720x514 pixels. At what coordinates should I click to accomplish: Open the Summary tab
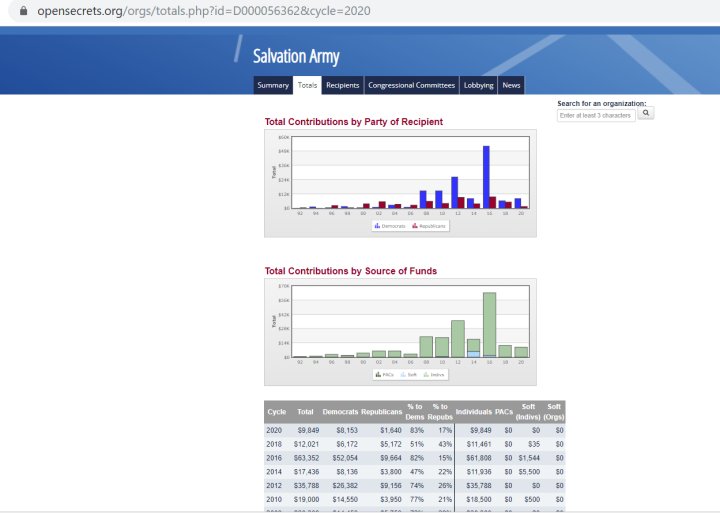273,85
